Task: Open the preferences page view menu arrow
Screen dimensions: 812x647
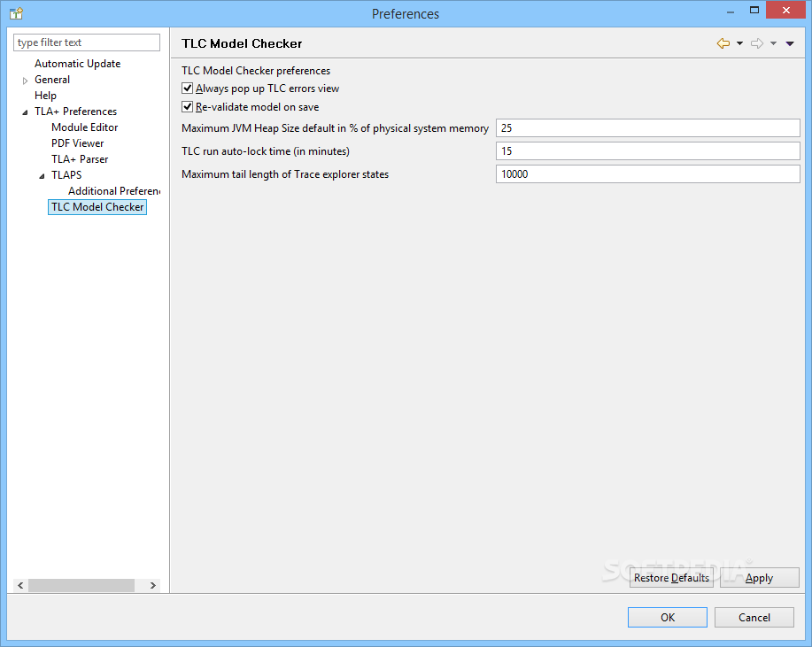Action: tap(790, 43)
